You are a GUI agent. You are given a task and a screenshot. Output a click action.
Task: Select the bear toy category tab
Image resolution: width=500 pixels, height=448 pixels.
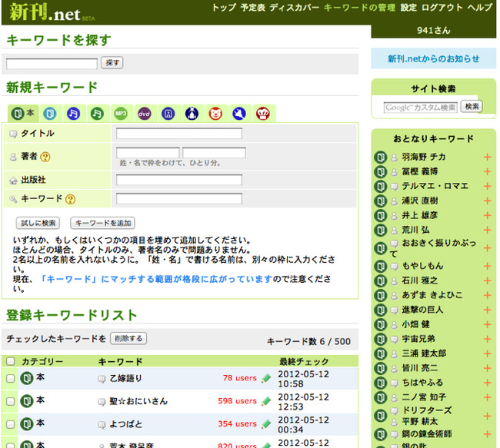(215, 114)
